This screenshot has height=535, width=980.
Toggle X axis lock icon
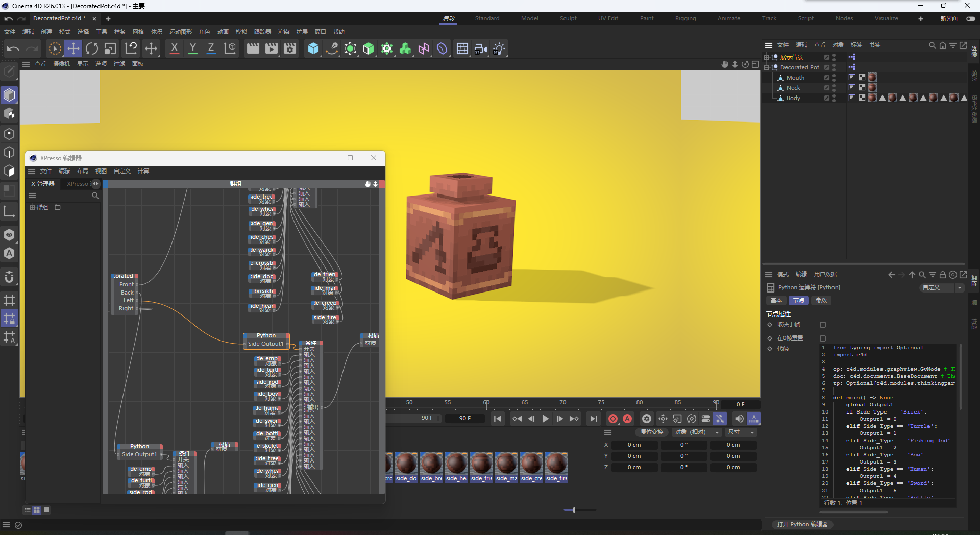[175, 48]
